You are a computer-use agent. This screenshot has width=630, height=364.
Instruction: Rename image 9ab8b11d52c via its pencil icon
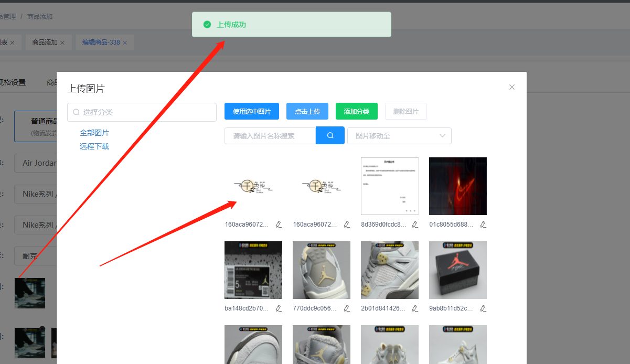pos(483,308)
